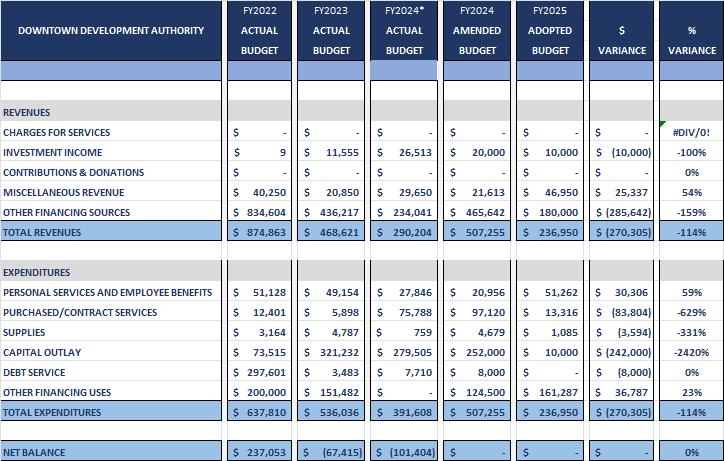Click the #DIV/0! error cell

(692, 133)
